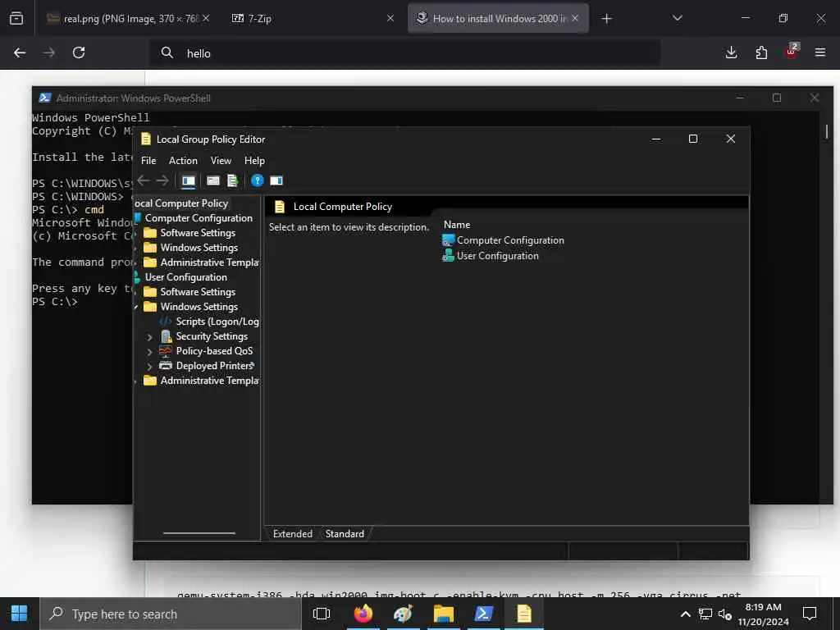Click the Forward arrow in Group Policy Editor toolbar

coord(162,180)
